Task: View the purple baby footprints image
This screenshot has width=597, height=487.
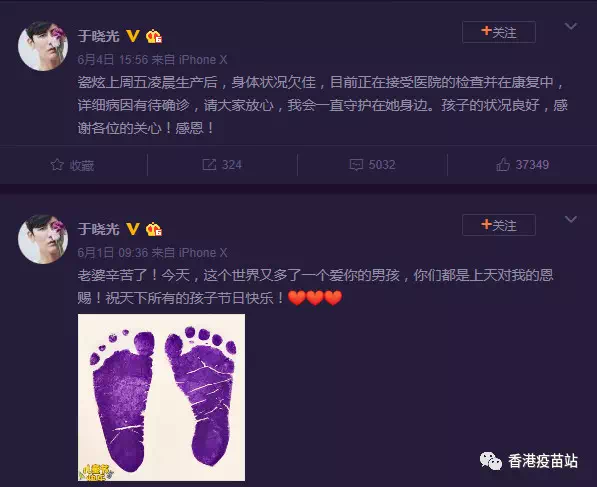Action: 161,398
